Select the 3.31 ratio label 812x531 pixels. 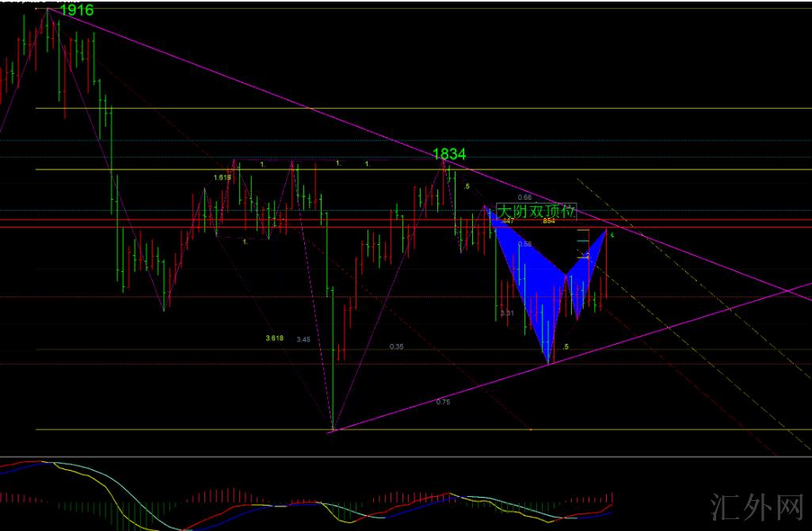508,313
